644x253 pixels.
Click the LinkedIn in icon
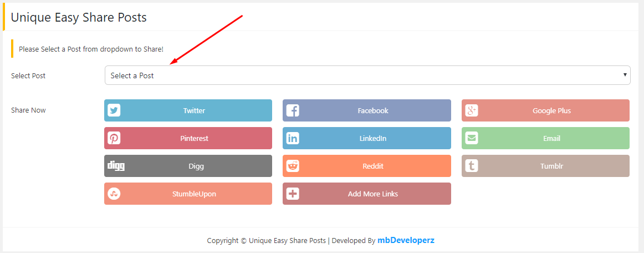[293, 138]
